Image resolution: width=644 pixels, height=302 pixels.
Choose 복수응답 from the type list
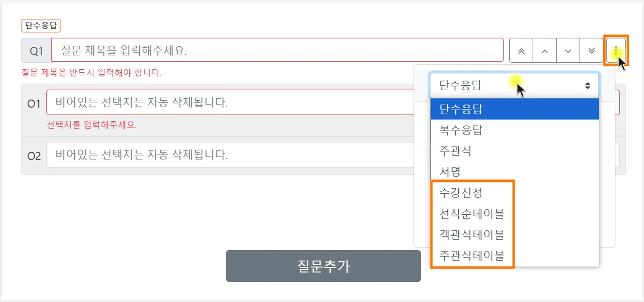[x=461, y=130]
